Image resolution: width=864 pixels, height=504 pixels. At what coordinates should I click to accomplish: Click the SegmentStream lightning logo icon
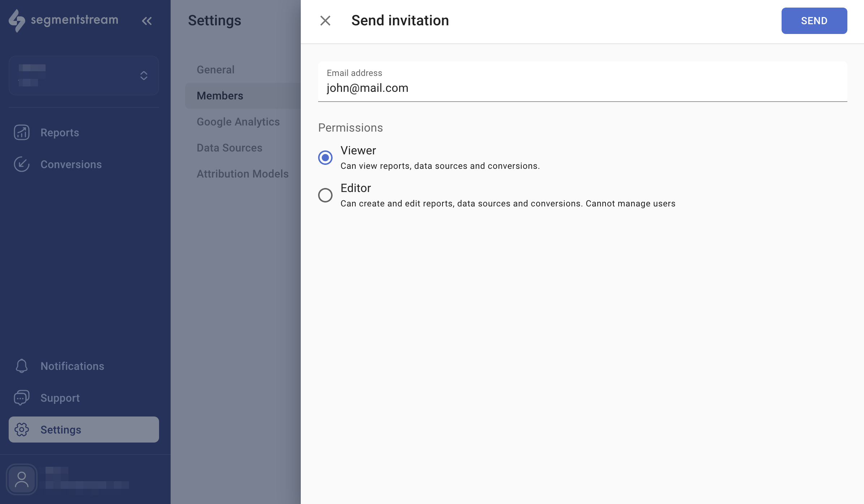coord(17,21)
